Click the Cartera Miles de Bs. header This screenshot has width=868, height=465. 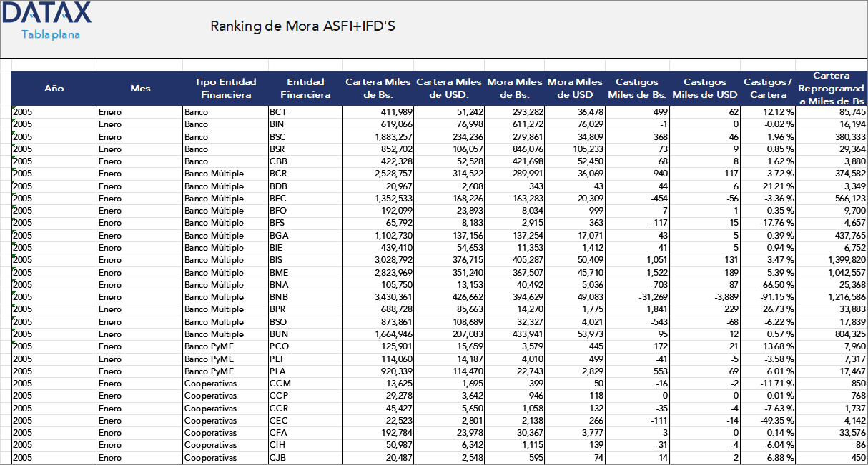coord(377,88)
